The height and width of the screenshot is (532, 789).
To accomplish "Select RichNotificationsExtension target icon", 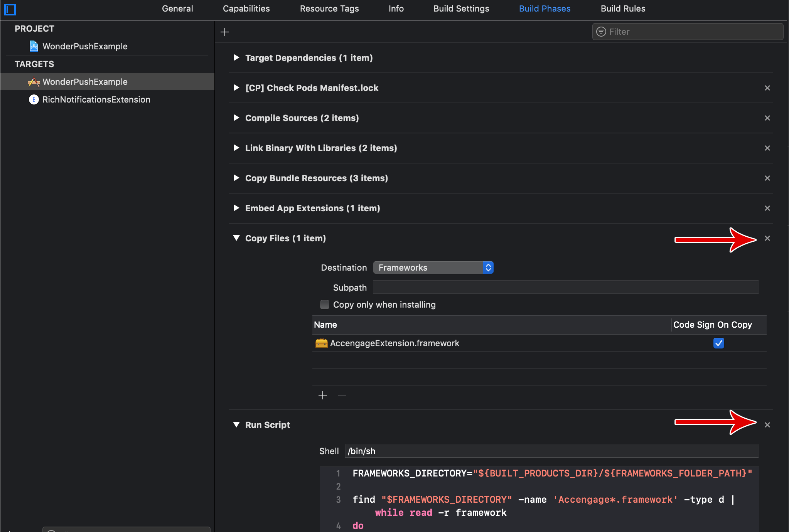I will click(34, 99).
